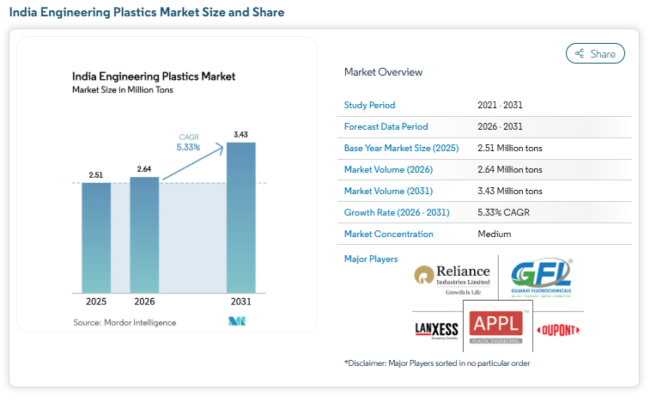650x402 pixels.
Task: Select the Market Volume (2031) label
Action: pyautogui.click(x=388, y=191)
